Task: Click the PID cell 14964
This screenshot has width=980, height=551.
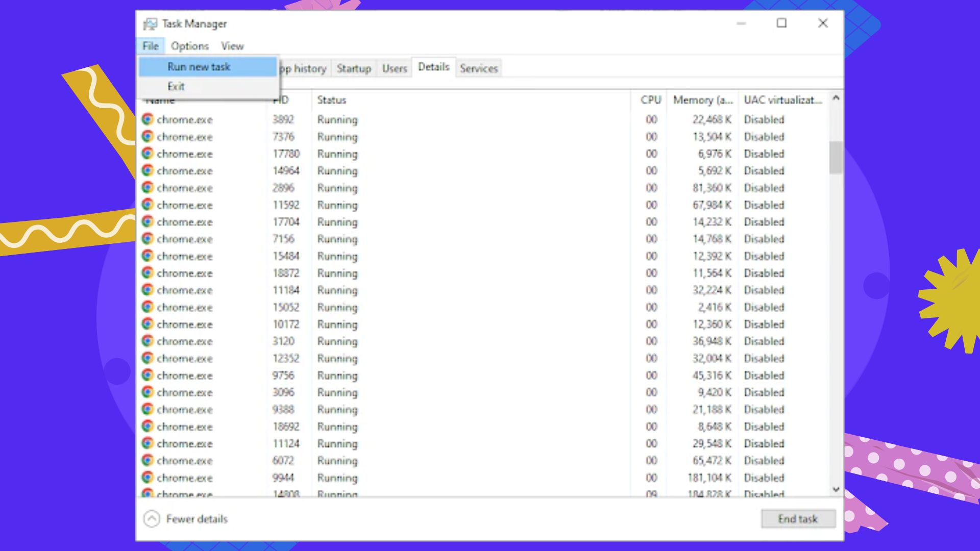Action: (x=286, y=171)
